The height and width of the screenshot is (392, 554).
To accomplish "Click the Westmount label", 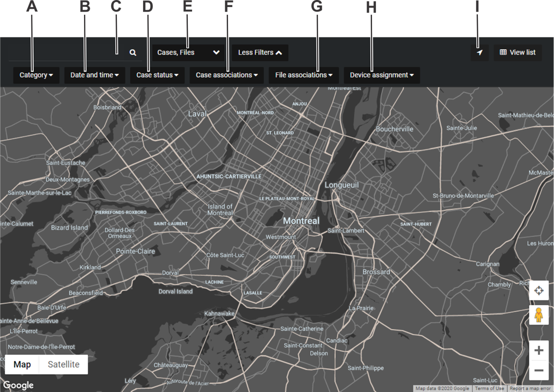I will (x=281, y=237).
